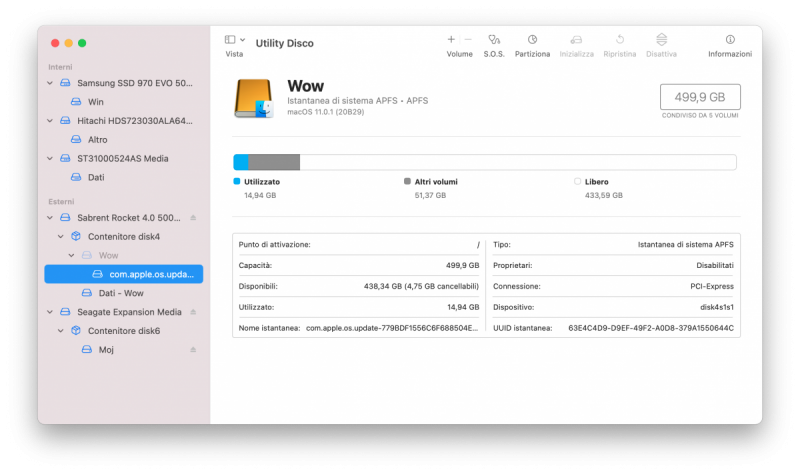Eject the Moj volume
This screenshot has height=474, width=800.
click(193, 350)
